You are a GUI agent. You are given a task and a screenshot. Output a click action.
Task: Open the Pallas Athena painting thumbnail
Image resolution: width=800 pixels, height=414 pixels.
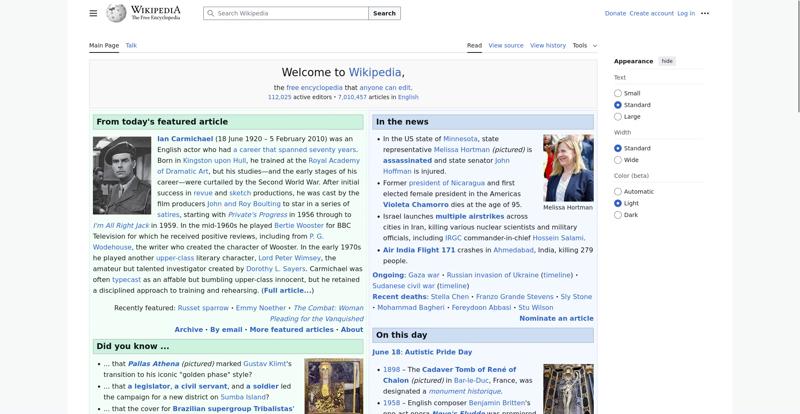334,386
